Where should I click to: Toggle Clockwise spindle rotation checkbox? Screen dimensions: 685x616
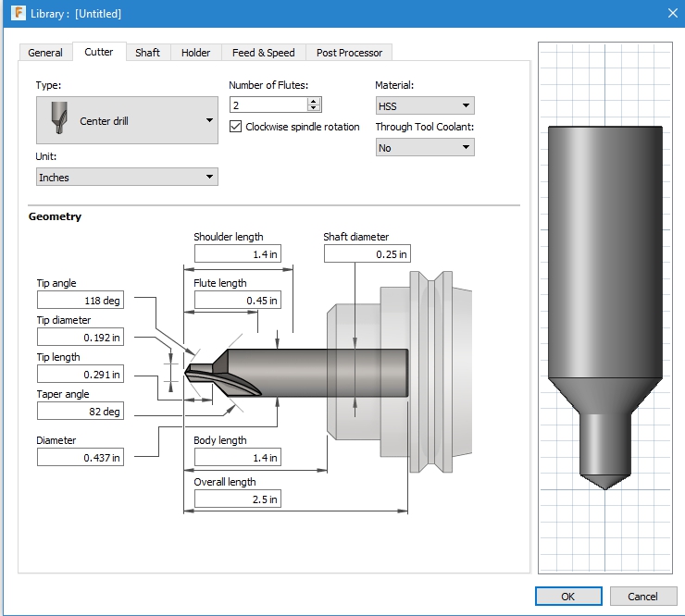tap(236, 127)
